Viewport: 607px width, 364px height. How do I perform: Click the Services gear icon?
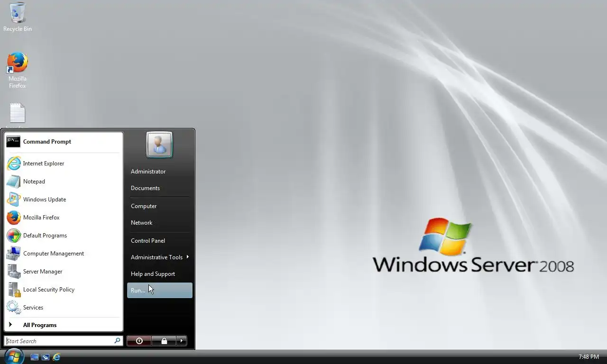click(x=14, y=308)
